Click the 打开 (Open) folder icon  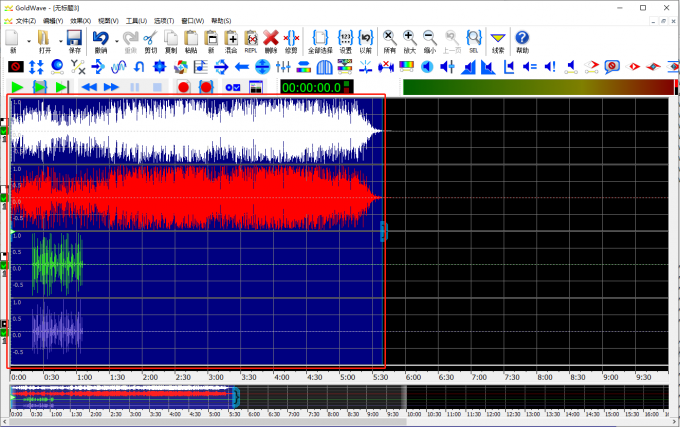(x=44, y=42)
